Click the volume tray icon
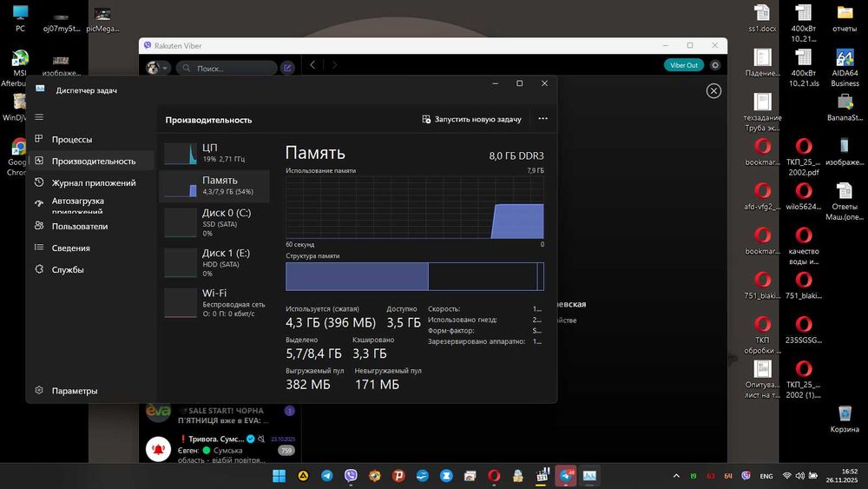 coord(800,476)
